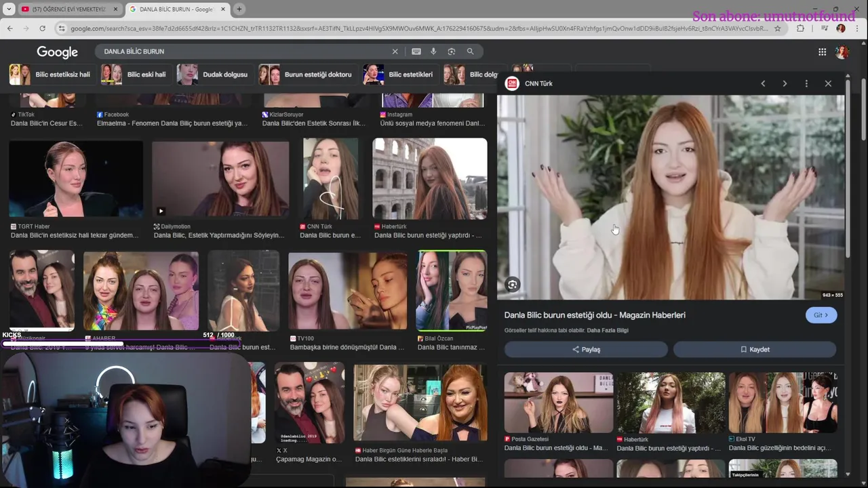Open a new browser tab

click(239, 9)
